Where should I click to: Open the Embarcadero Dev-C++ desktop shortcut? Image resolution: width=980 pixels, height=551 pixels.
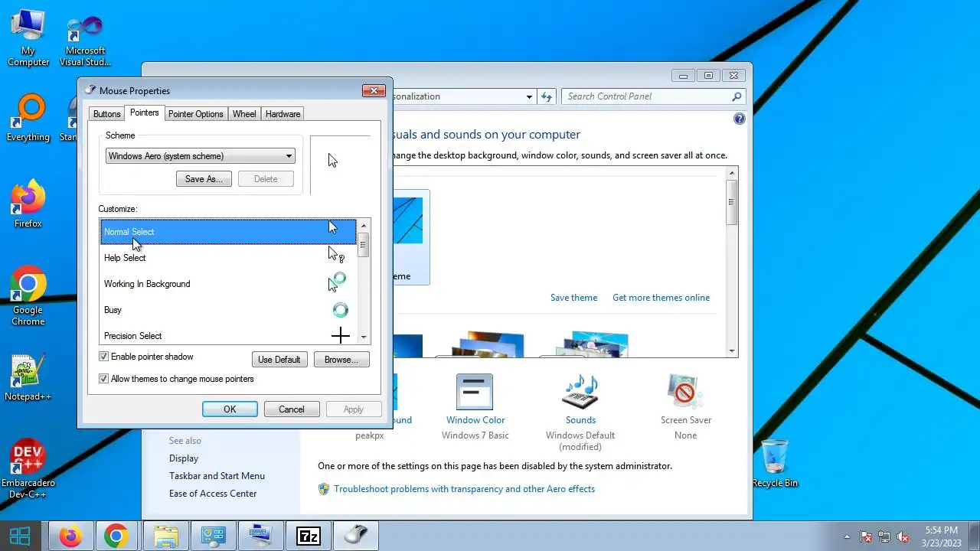click(x=28, y=469)
